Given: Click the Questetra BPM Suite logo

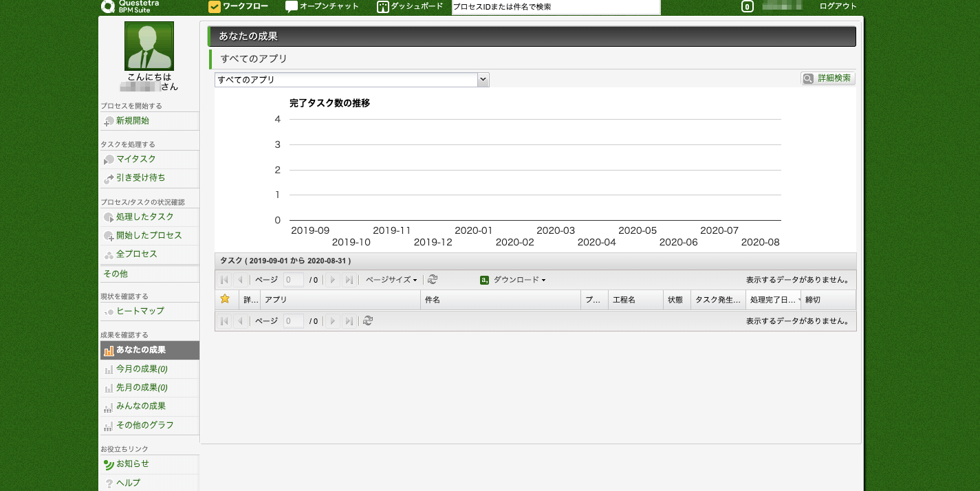Looking at the screenshot, I should tap(131, 7).
